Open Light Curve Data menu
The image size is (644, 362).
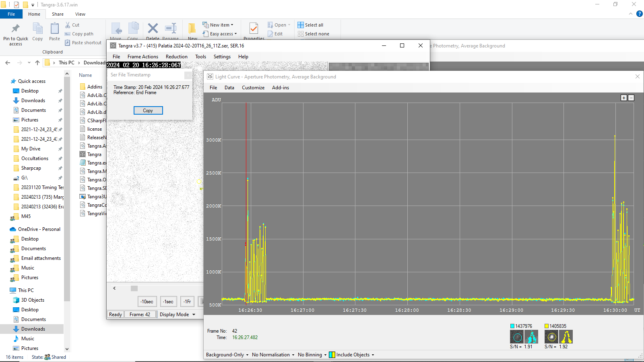tap(229, 88)
